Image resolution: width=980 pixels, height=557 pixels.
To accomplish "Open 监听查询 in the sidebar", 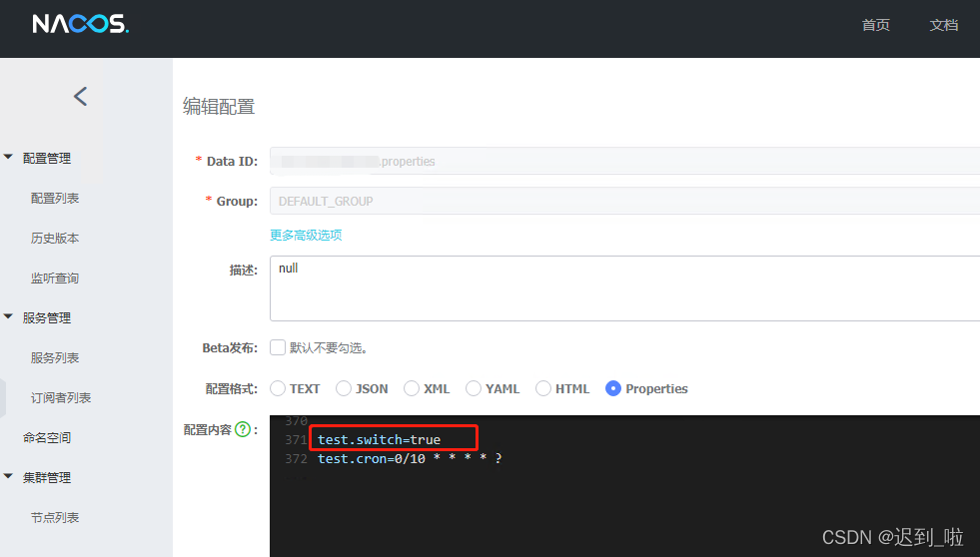I will [55, 278].
